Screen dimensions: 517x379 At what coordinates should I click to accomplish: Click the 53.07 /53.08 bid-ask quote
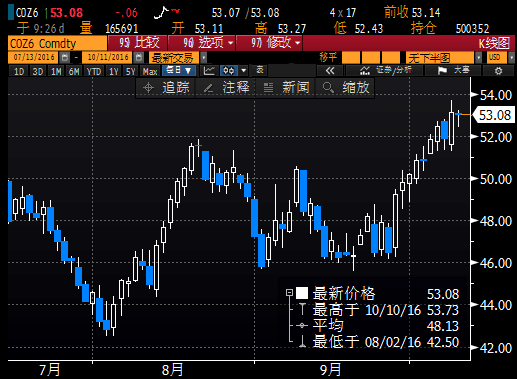245,13
